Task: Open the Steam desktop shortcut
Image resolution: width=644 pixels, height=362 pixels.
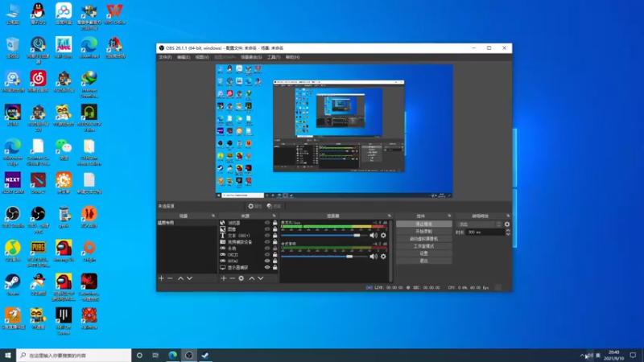Action: pyautogui.click(x=13, y=285)
